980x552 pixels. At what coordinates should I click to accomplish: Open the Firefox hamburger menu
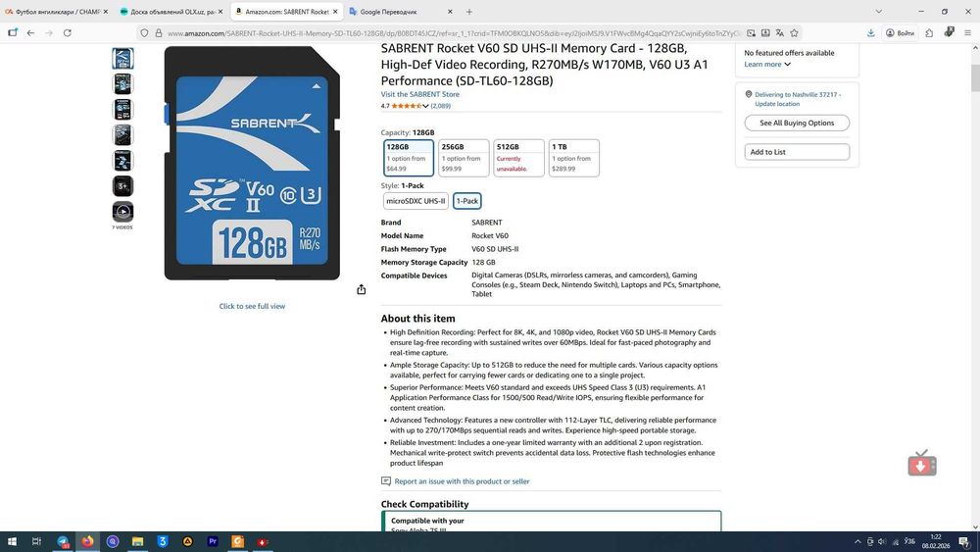(x=967, y=32)
